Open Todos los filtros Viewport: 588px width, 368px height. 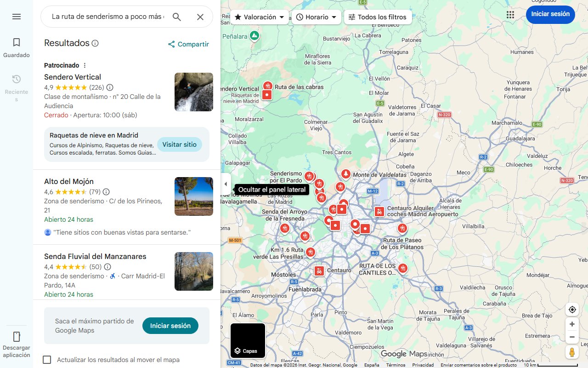point(379,17)
